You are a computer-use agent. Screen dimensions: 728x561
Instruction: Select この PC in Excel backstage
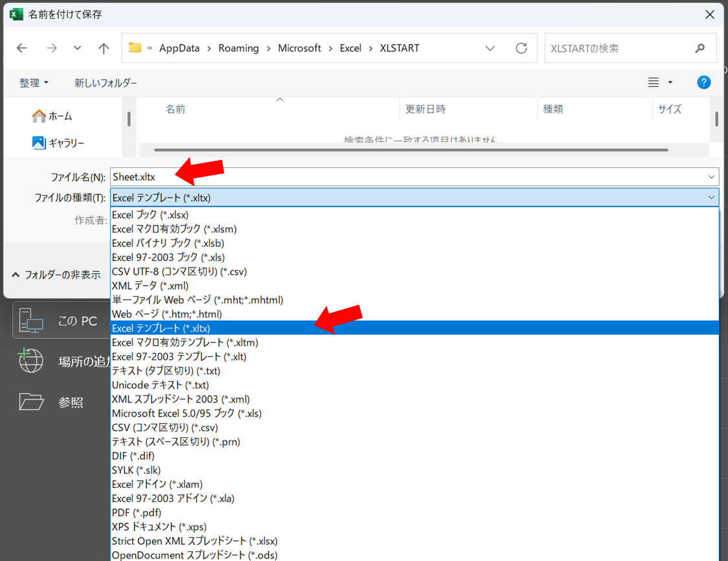click(60, 321)
